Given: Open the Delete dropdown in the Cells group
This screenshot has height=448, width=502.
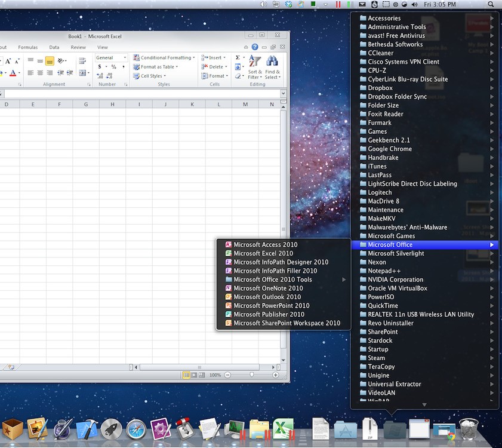Looking at the screenshot, I should pos(226,67).
